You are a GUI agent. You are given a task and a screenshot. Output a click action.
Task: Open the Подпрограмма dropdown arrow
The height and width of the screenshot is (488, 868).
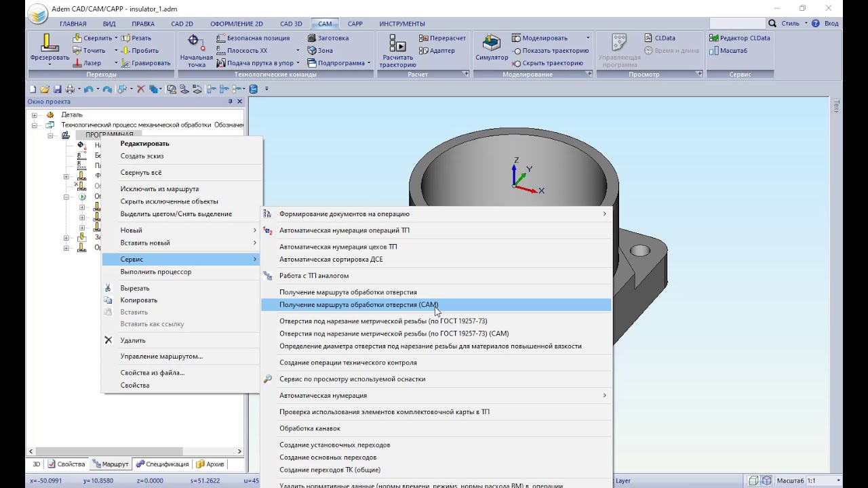tap(369, 63)
